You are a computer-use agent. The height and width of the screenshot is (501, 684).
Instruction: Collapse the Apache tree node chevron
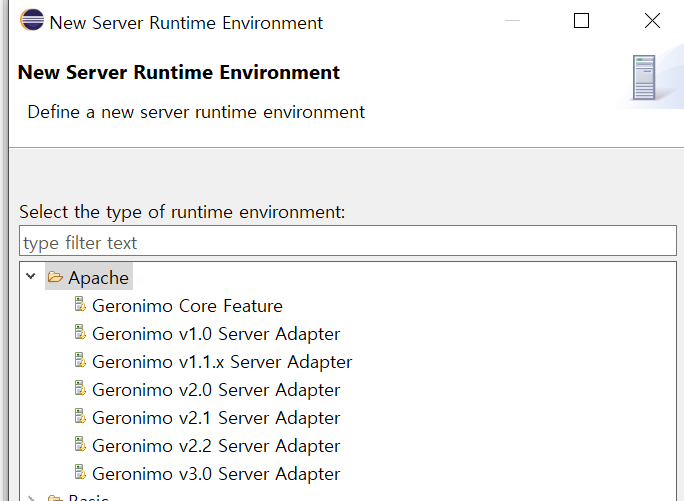click(31, 276)
